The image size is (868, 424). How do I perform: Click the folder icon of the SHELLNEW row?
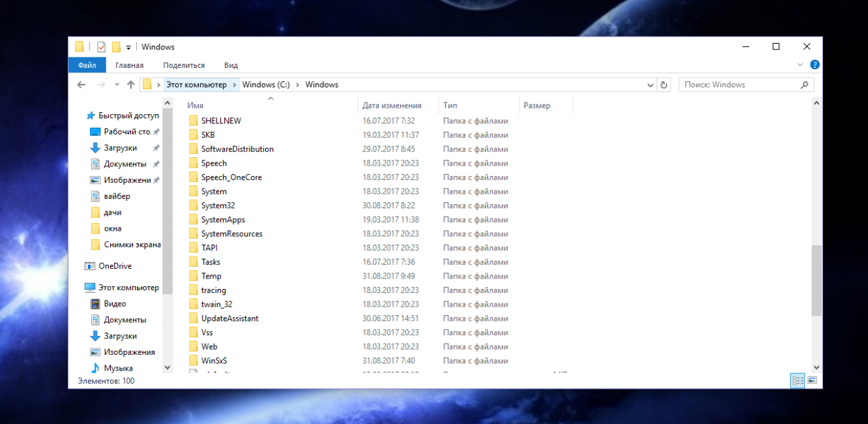[x=193, y=121]
